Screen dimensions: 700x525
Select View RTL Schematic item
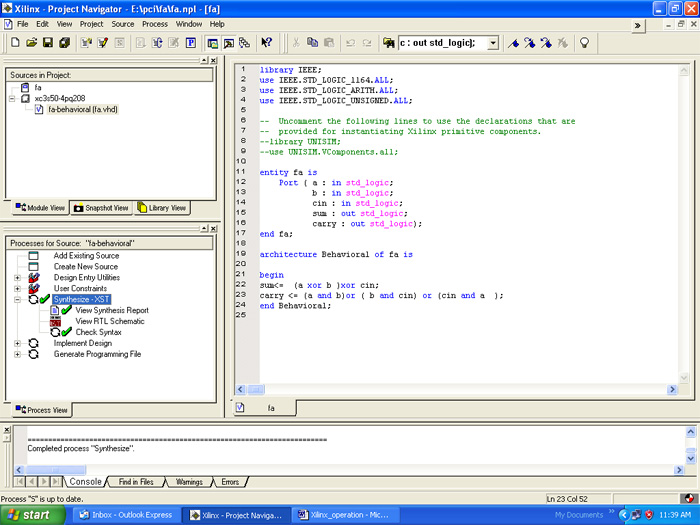pyautogui.click(x=110, y=321)
